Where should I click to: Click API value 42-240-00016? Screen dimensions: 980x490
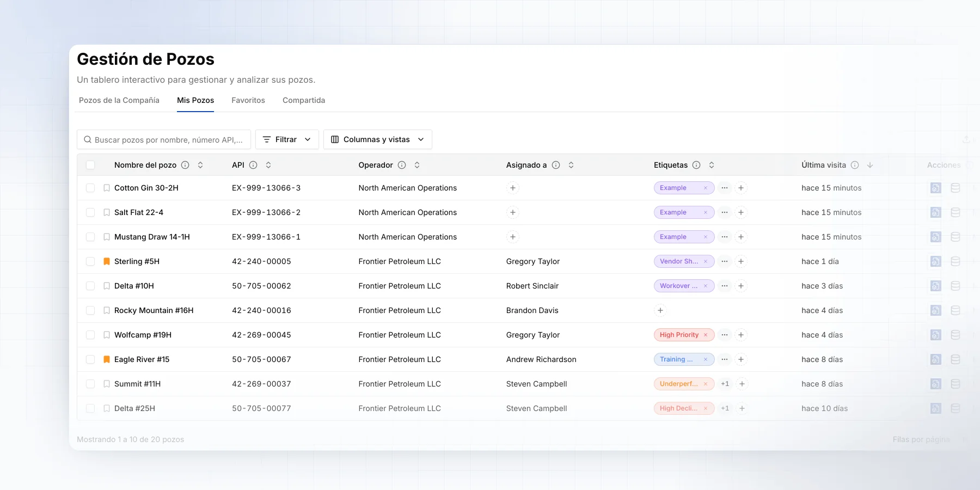pyautogui.click(x=261, y=310)
